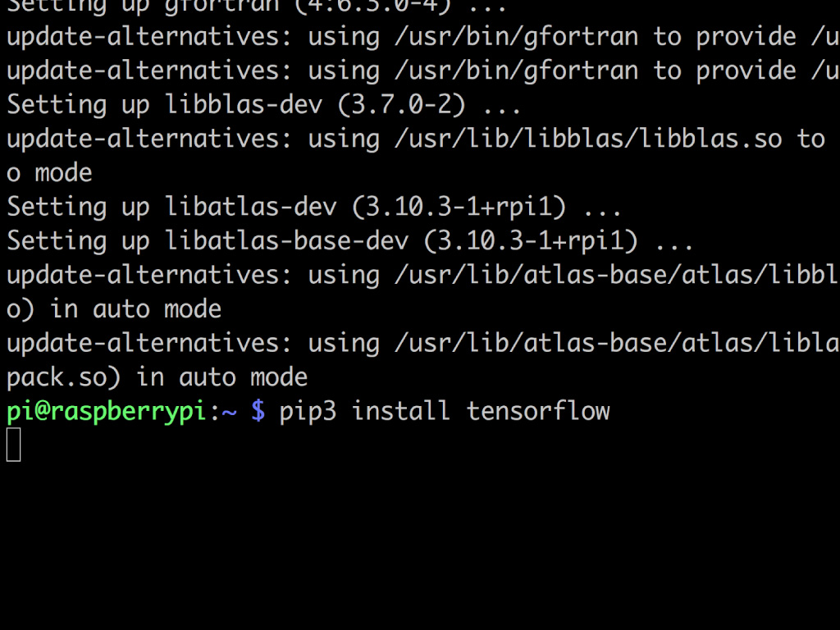Click the blue dollar sign prompt
Viewport: 840px width, 630px height.
point(258,411)
